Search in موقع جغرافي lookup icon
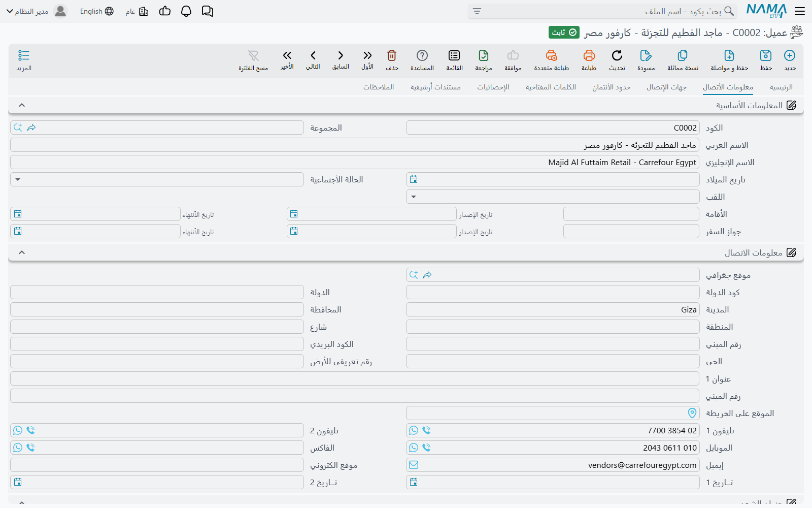812x508 pixels. click(414, 275)
